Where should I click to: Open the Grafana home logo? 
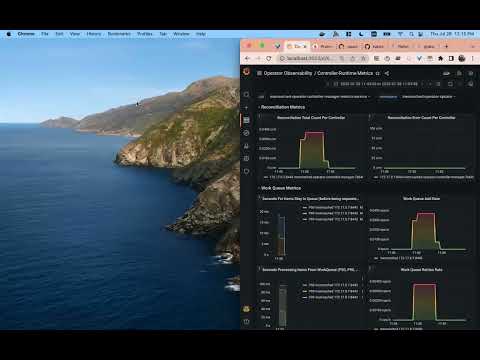247,72
